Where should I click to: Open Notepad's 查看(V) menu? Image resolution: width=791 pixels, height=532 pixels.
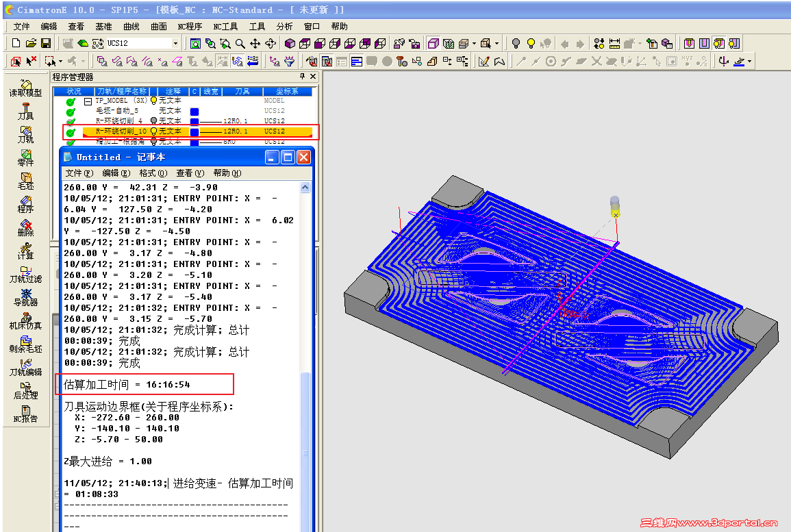click(190, 173)
